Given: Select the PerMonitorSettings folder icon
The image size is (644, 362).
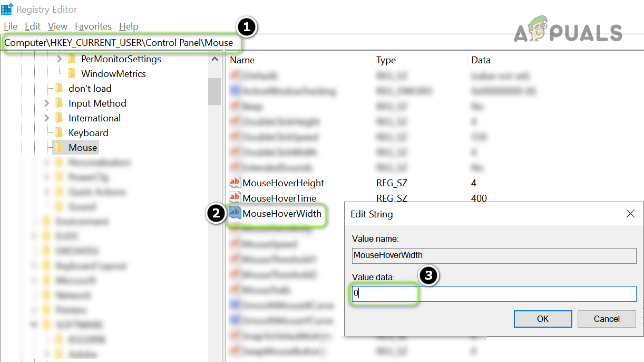Looking at the screenshot, I should (x=72, y=59).
